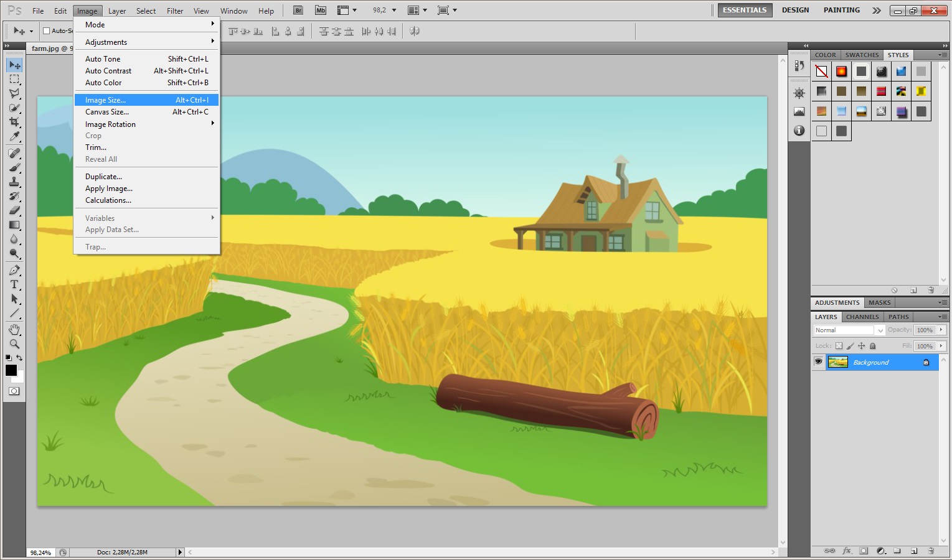Image resolution: width=952 pixels, height=560 pixels.
Task: Open the Adjustments submenu
Action: click(147, 42)
